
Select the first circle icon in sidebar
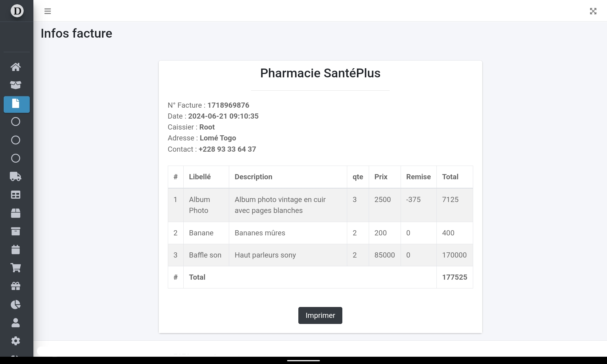[16, 122]
